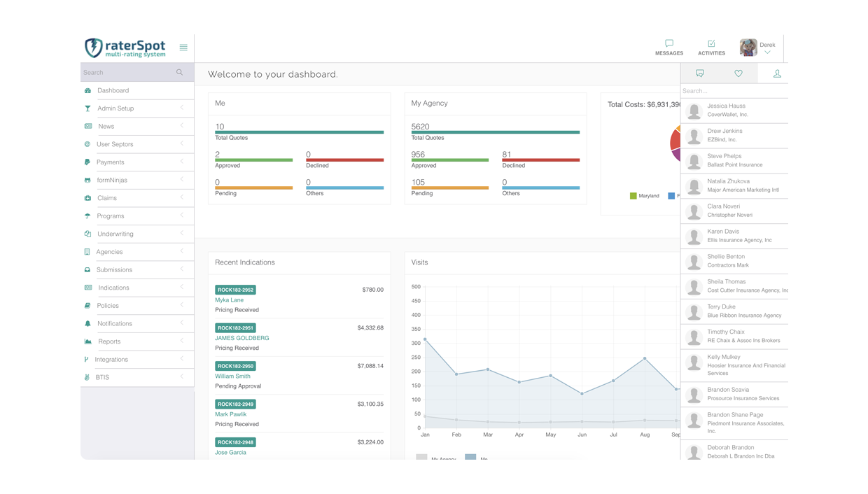Image resolution: width=868 pixels, height=494 pixels.
Task: Open the Activities checklist icon
Action: click(711, 44)
